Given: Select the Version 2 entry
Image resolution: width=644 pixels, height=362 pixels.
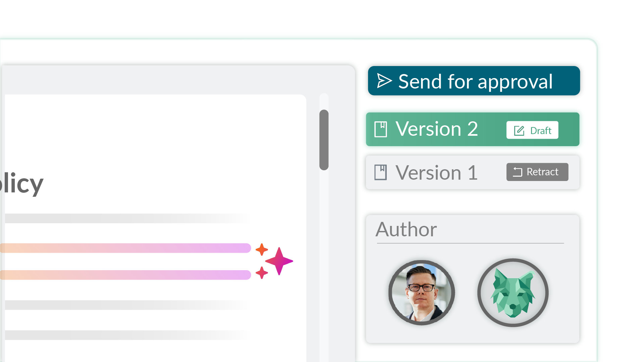Looking at the screenshot, I should (x=436, y=129).
